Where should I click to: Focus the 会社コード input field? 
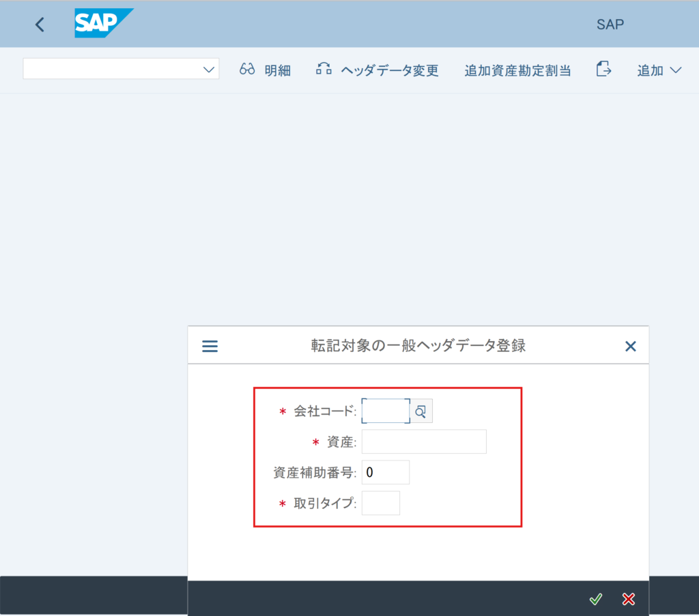386,411
